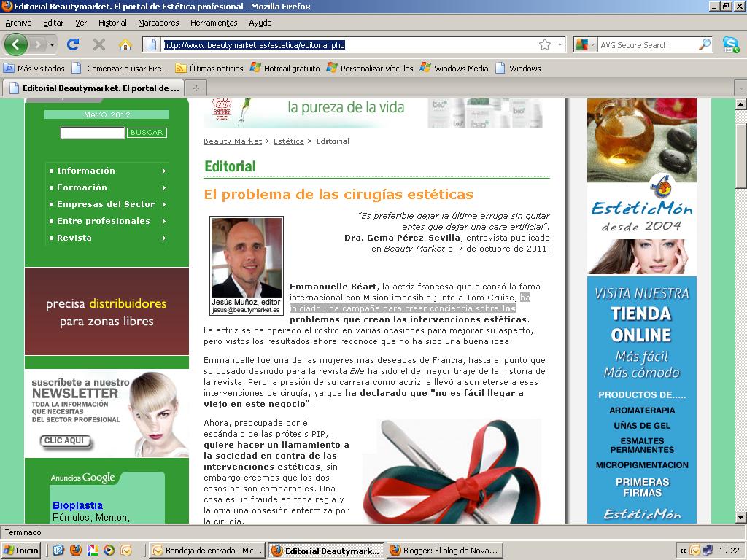Viewport: 747px width, 560px height.
Task: Click the TIENDA ONLINE advertisement
Action: [642, 400]
